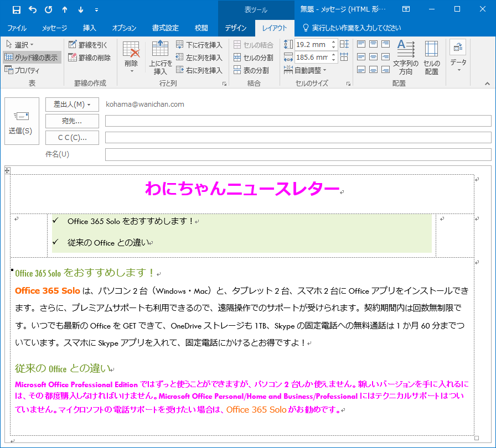Go to previous item up arrow
Viewport: 496px width, 448px height.
(x=65, y=10)
